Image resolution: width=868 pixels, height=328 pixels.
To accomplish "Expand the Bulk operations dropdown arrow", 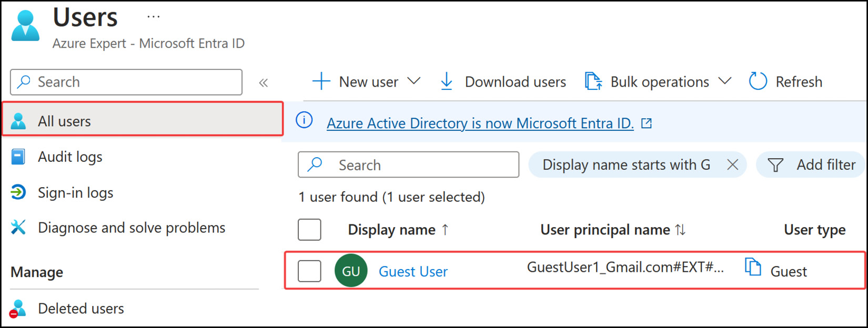I will coord(725,81).
